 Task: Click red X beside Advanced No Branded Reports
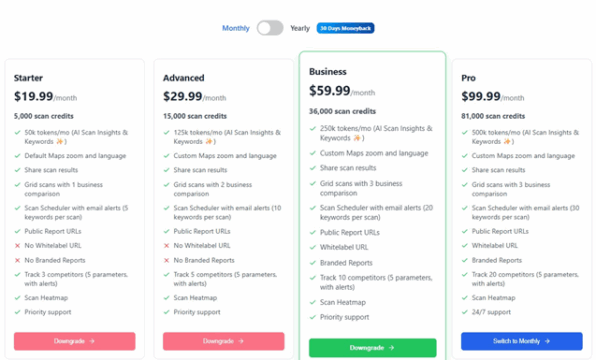[166, 260]
